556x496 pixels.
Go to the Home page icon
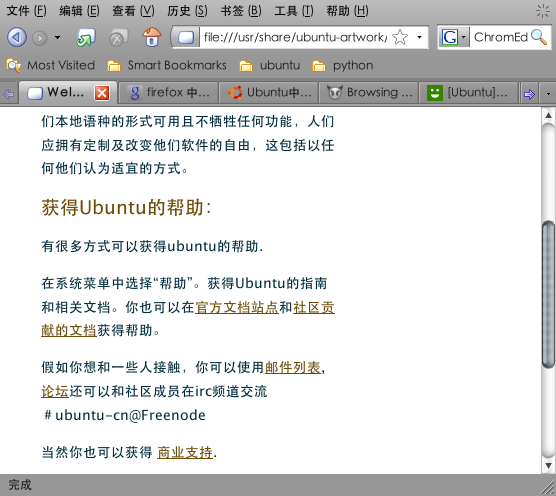(152, 37)
